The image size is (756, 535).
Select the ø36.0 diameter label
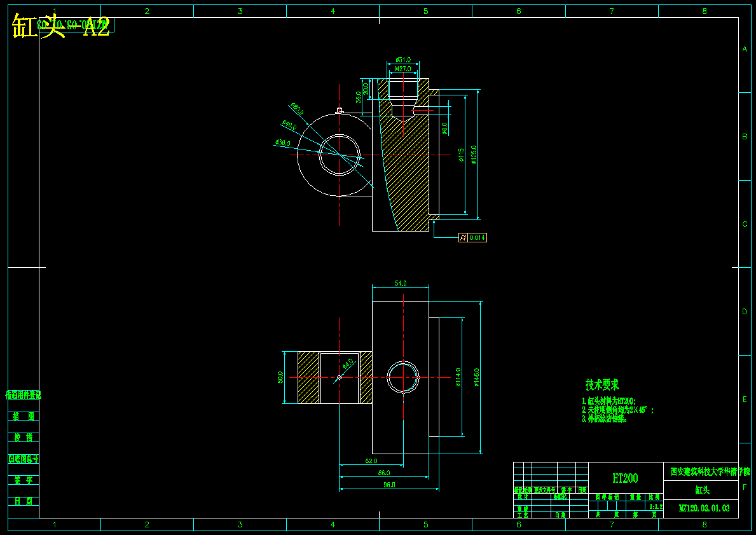[282, 142]
